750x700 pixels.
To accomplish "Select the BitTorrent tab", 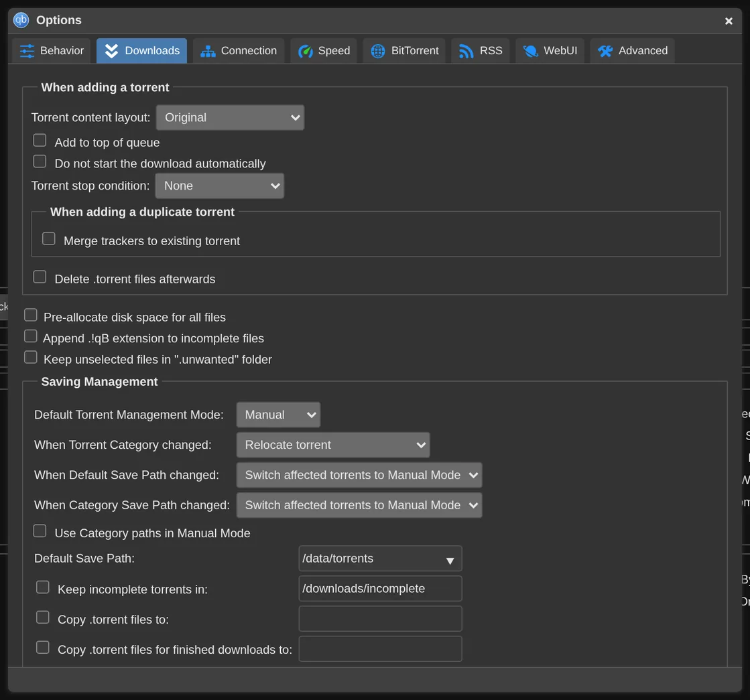I will (x=404, y=51).
